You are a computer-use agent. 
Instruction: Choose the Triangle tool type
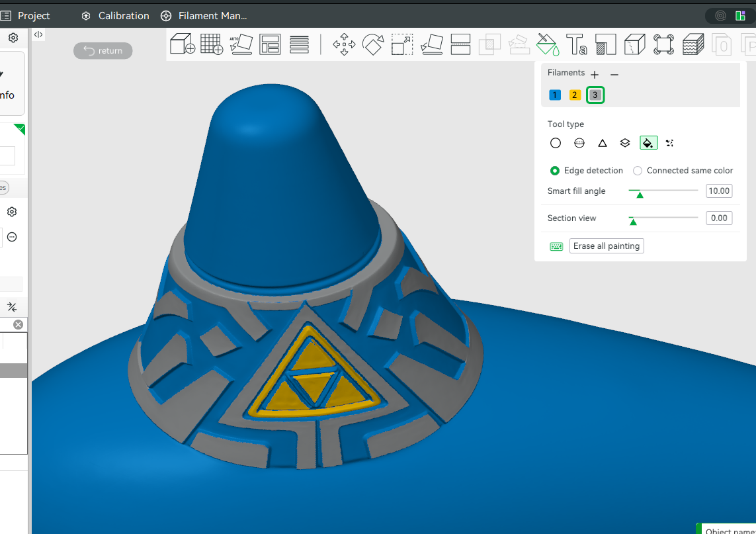(602, 144)
